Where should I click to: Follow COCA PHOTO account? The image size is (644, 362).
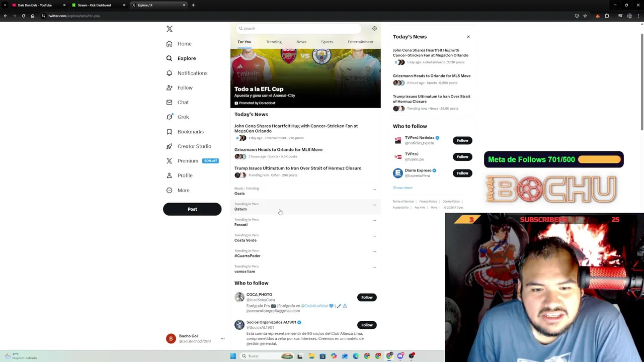click(x=367, y=298)
